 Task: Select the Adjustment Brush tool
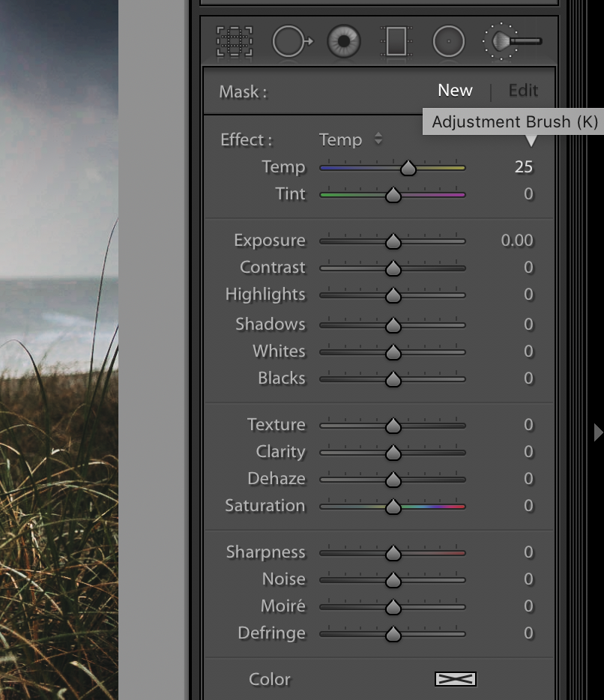pyautogui.click(x=513, y=41)
